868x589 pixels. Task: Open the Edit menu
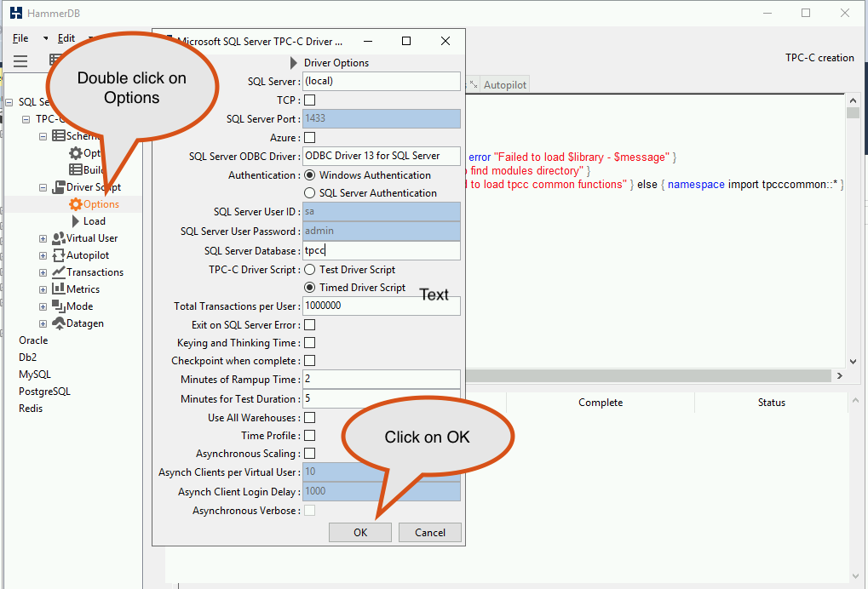(66, 38)
